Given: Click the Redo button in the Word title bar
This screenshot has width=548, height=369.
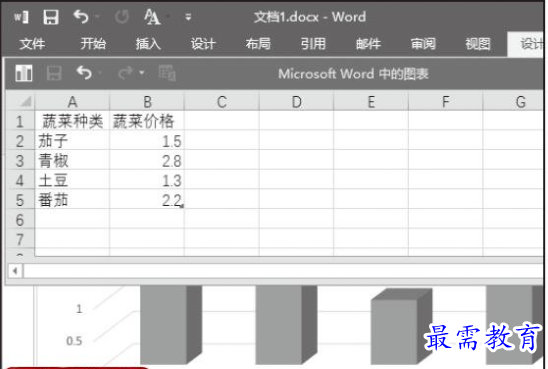Looking at the screenshot, I should pos(122,16).
